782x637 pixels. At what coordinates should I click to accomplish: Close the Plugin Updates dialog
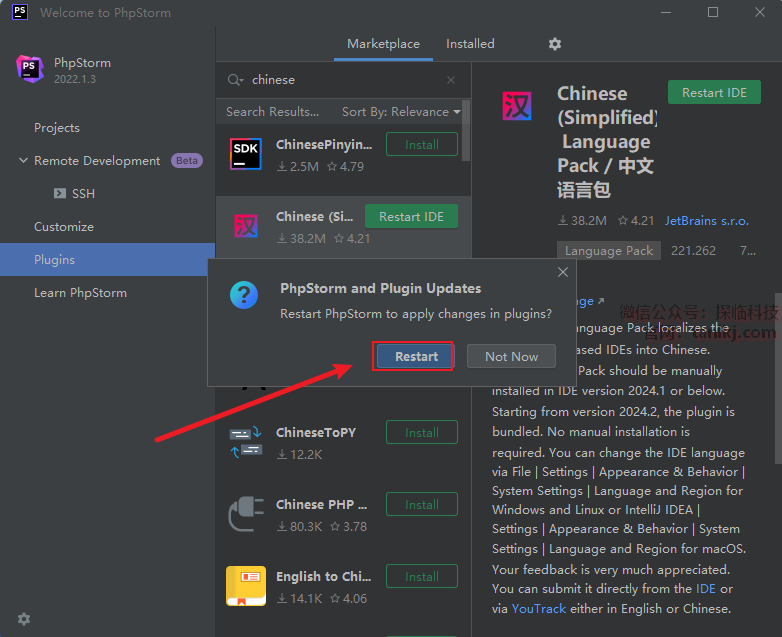[562, 272]
